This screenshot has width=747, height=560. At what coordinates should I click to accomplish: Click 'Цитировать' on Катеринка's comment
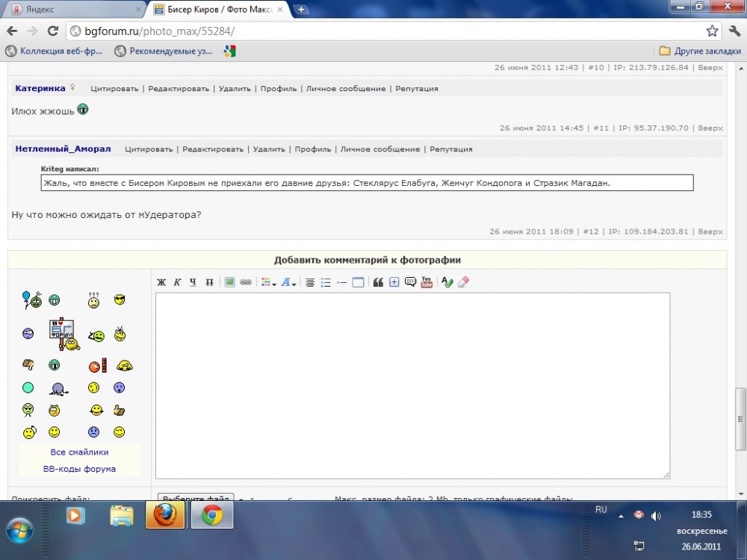click(x=114, y=88)
